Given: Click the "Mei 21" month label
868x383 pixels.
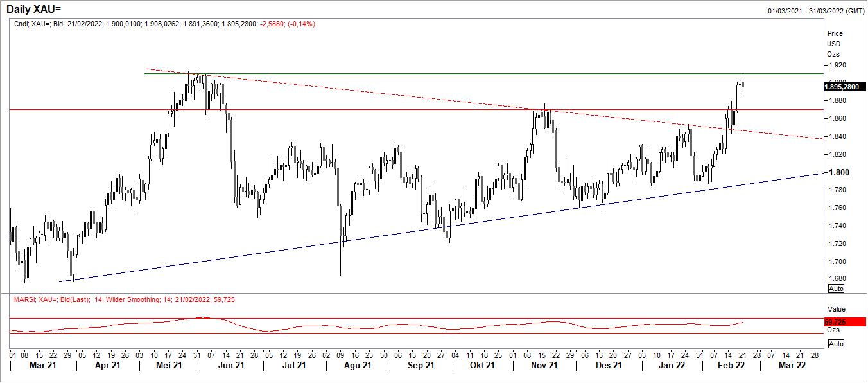Looking at the screenshot, I should pyautogui.click(x=169, y=366).
